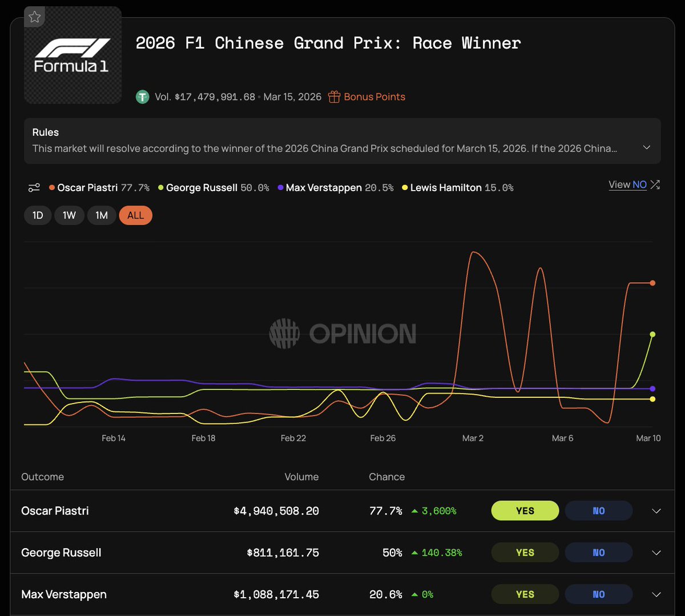Click the Mar 15, 2026 date
Image resolution: width=685 pixels, height=616 pixels.
(292, 97)
